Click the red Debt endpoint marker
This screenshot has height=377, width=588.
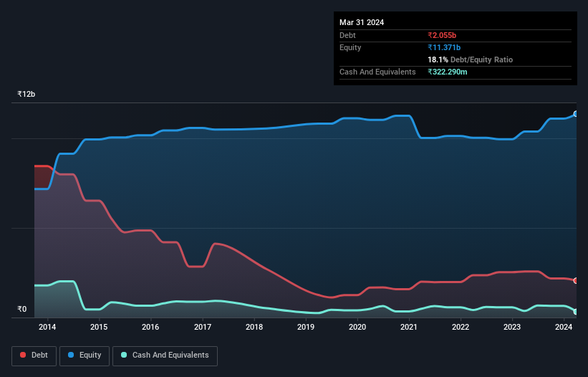[x=576, y=280]
